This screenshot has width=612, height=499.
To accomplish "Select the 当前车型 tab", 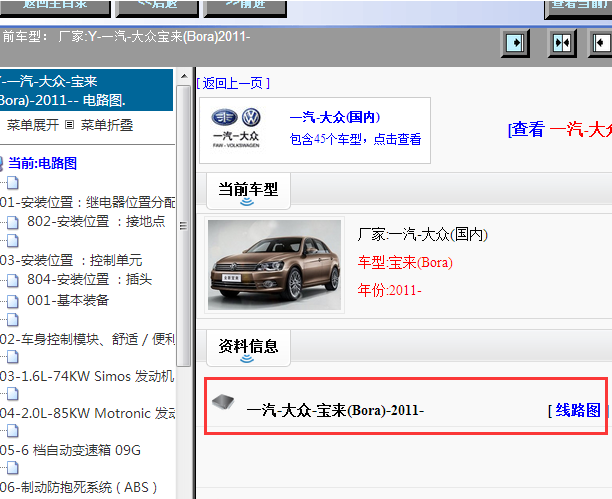I will pos(248,191).
